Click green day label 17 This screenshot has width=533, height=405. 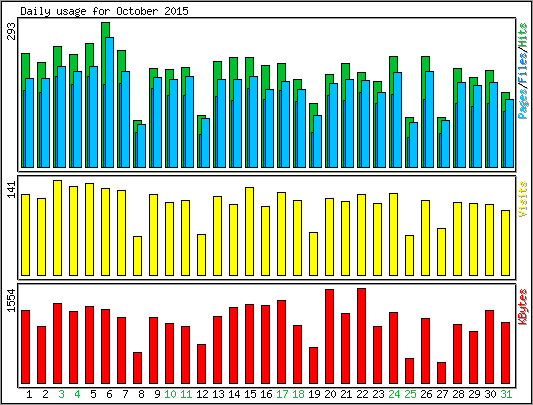point(282,394)
